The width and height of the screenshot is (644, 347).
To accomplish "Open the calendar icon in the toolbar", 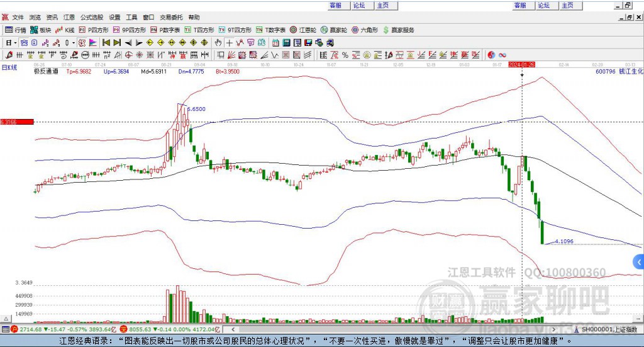I will pyautogui.click(x=275, y=43).
